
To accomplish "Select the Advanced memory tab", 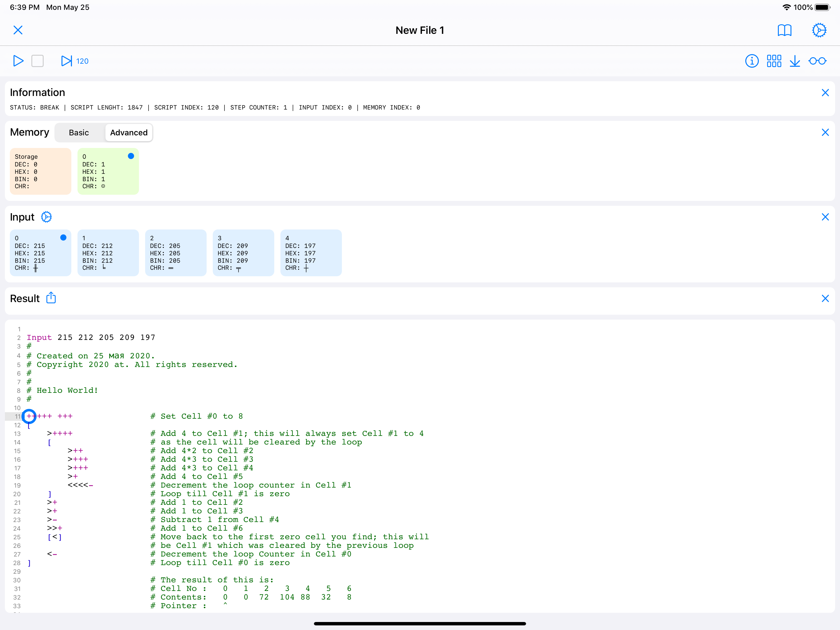I will point(129,132).
